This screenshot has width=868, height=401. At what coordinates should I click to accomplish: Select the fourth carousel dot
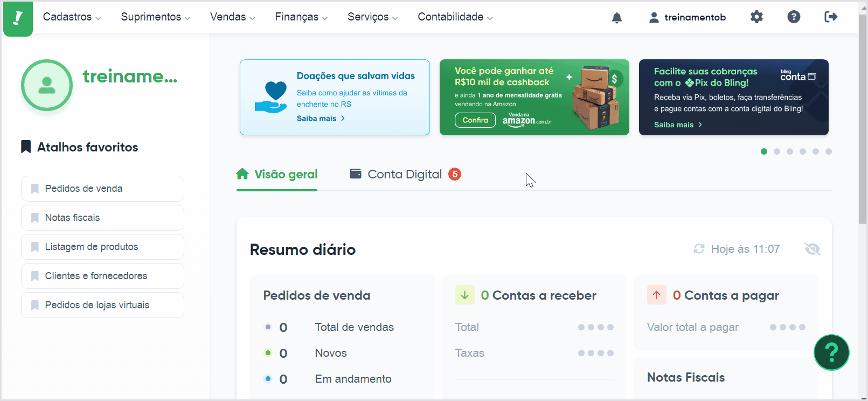803,151
